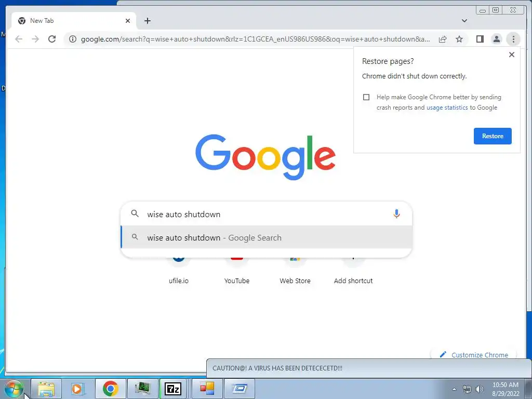
Task: Open the Web Store shortcut
Action: pyautogui.click(x=295, y=270)
